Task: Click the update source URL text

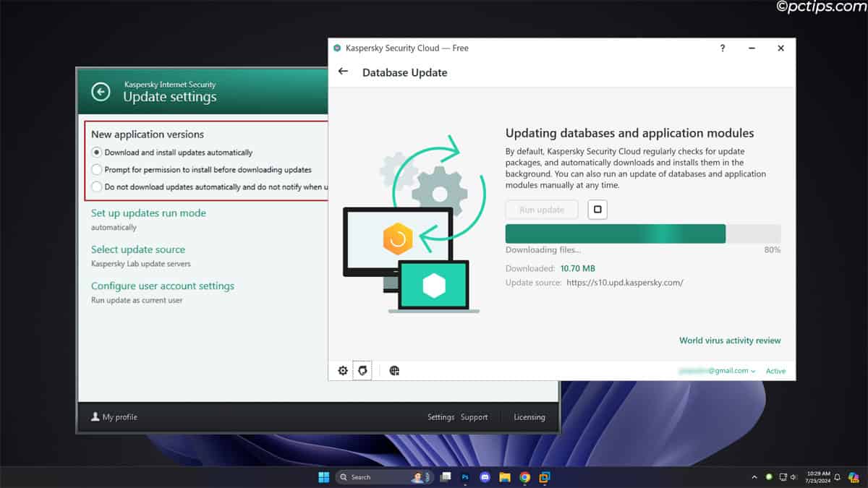Action: click(x=625, y=283)
